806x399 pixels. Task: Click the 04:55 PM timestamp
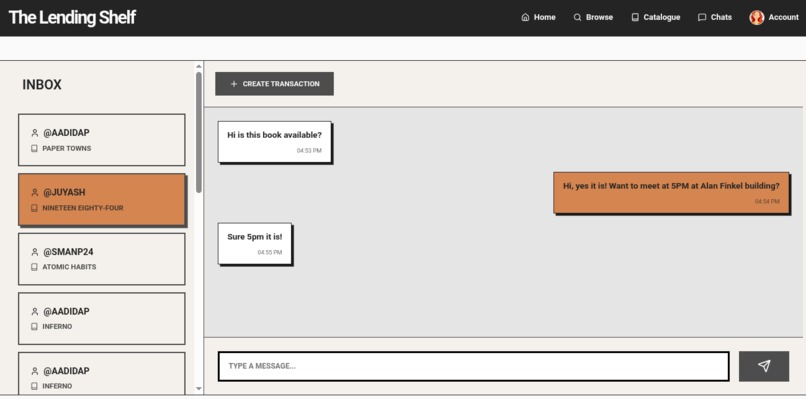(x=270, y=252)
